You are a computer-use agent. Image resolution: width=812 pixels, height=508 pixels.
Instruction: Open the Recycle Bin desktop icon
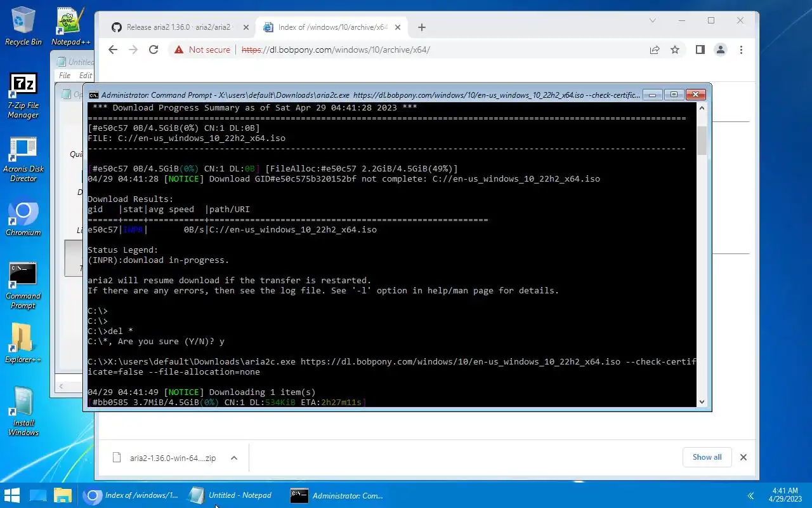pos(23,26)
